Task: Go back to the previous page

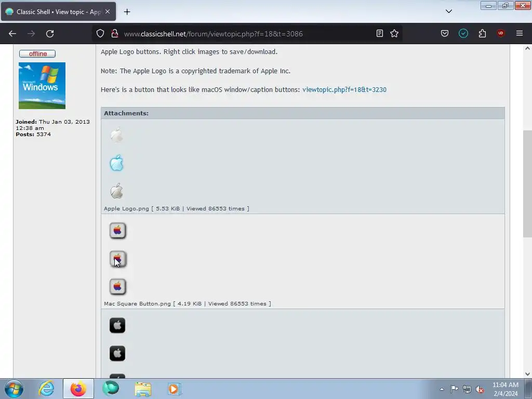Action: coord(12,34)
